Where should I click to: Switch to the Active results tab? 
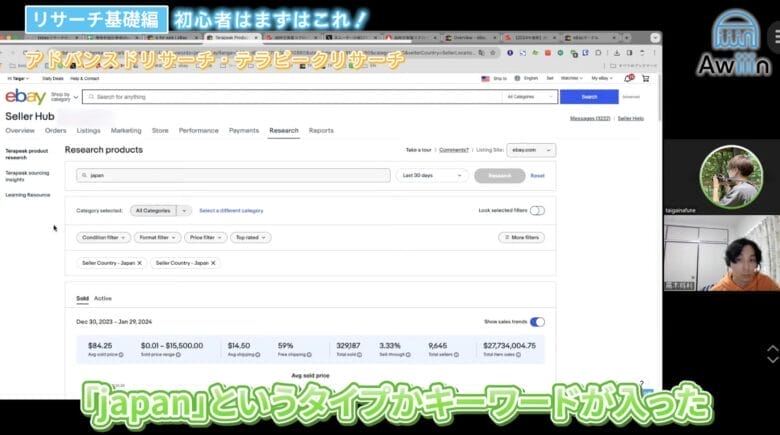pyautogui.click(x=103, y=299)
